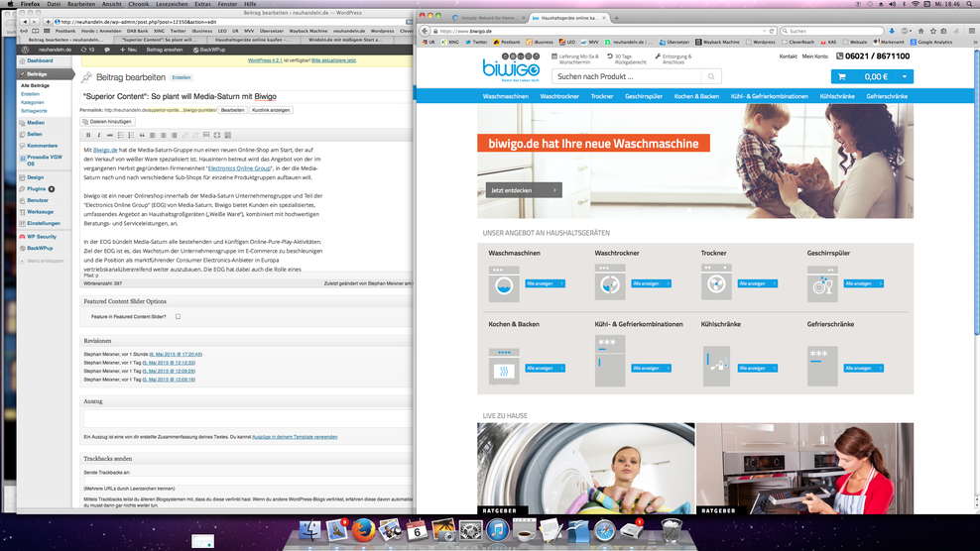Click Beitrag ansehen in WordPress admin bar

click(165, 50)
